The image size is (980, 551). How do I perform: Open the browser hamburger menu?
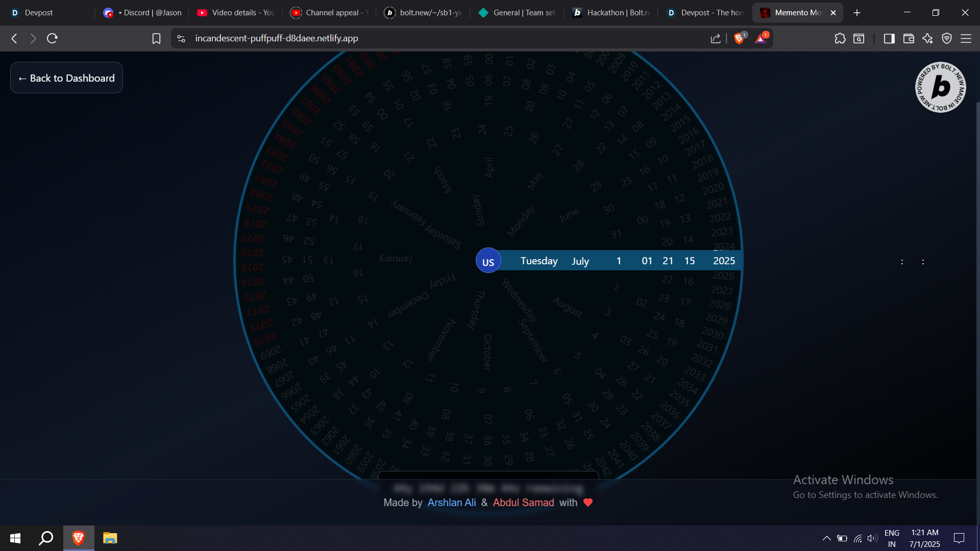966,38
